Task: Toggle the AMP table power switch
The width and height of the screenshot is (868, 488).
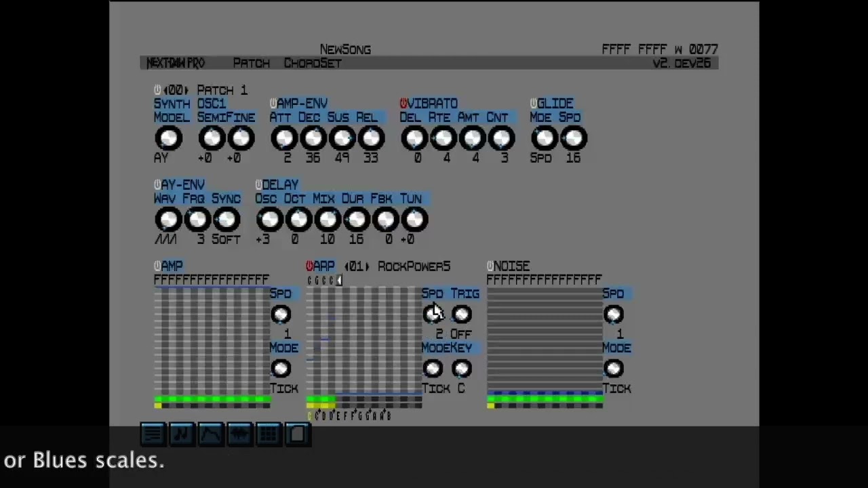Action: 157,266
